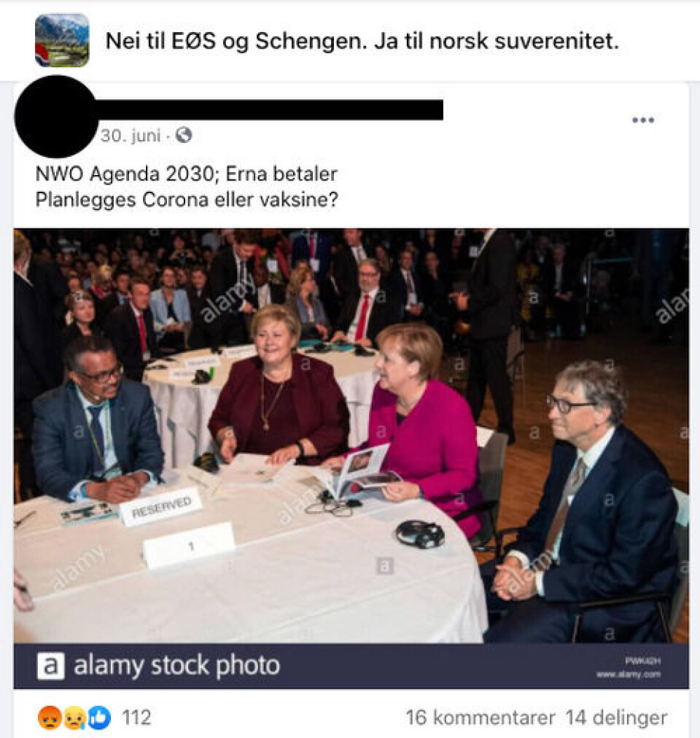The height and width of the screenshot is (738, 700).
Task: Open the three-dot post options menu
Action: [642, 120]
